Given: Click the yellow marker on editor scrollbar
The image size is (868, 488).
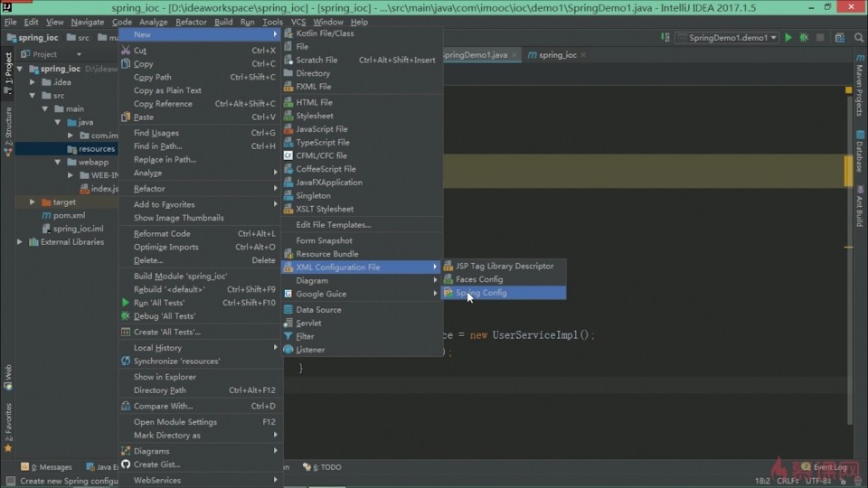Looking at the screenshot, I should (849, 169).
